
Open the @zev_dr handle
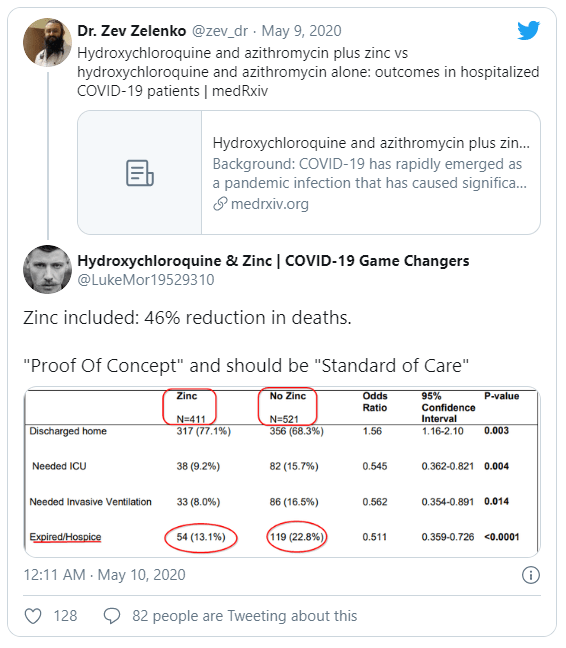[x=220, y=31]
